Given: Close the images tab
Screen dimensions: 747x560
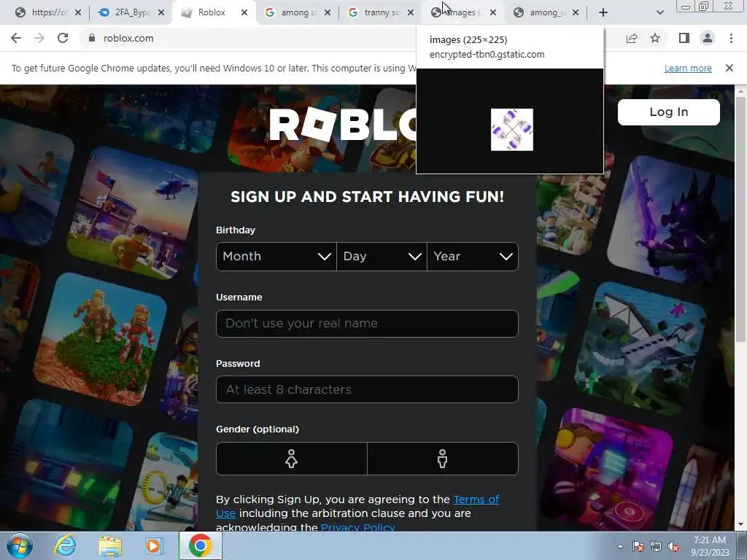Looking at the screenshot, I should 493,12.
